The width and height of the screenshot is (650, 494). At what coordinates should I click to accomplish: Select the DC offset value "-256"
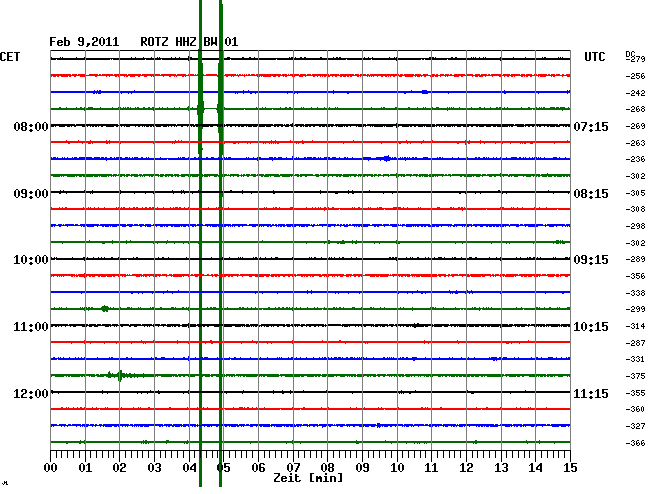click(x=635, y=76)
